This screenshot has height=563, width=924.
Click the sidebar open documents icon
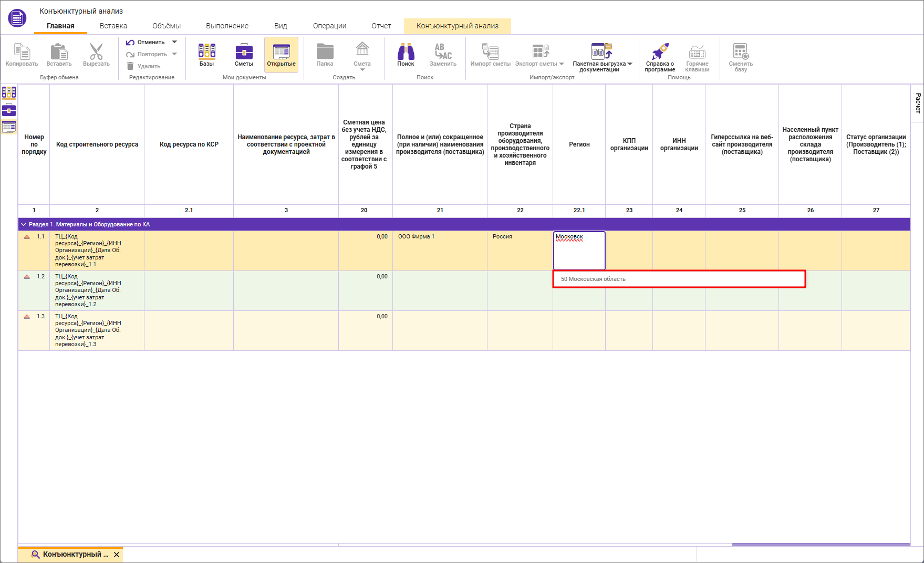point(9,127)
